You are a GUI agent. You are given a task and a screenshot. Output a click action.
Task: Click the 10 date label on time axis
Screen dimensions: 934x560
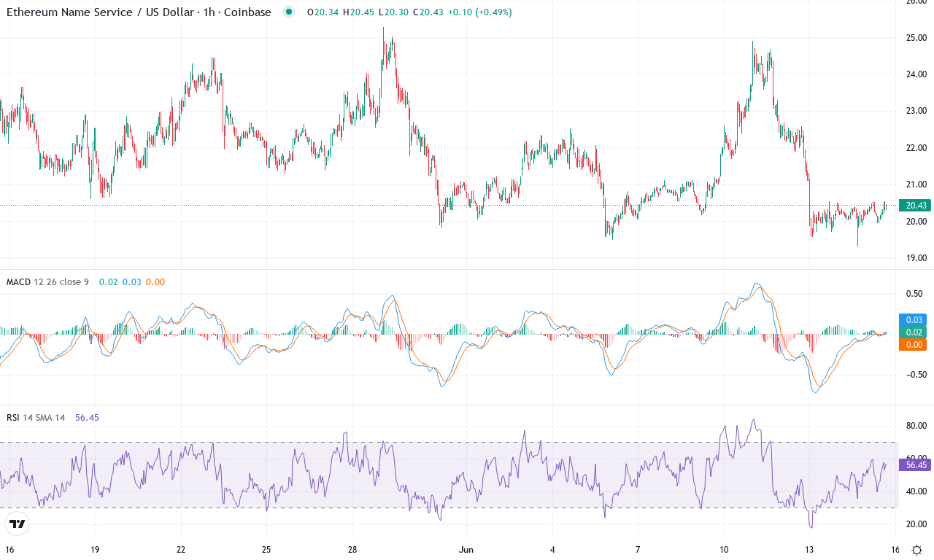click(724, 550)
